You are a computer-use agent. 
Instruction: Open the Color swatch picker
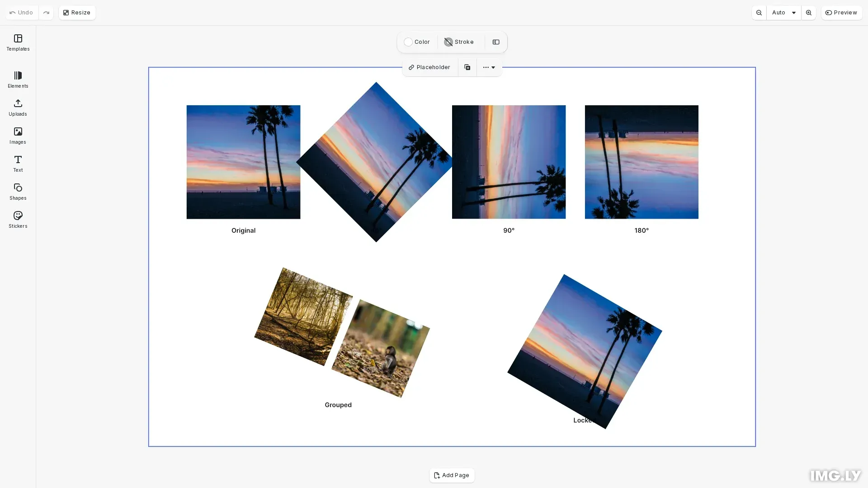417,42
